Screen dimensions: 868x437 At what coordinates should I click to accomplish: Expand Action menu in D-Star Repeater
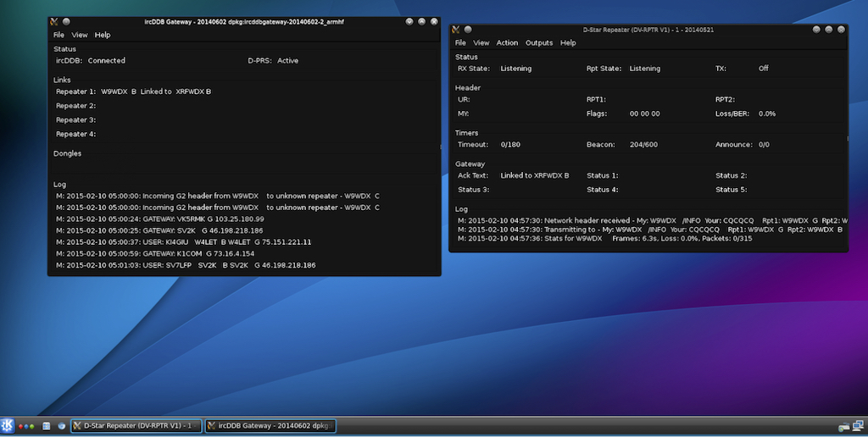pos(507,43)
